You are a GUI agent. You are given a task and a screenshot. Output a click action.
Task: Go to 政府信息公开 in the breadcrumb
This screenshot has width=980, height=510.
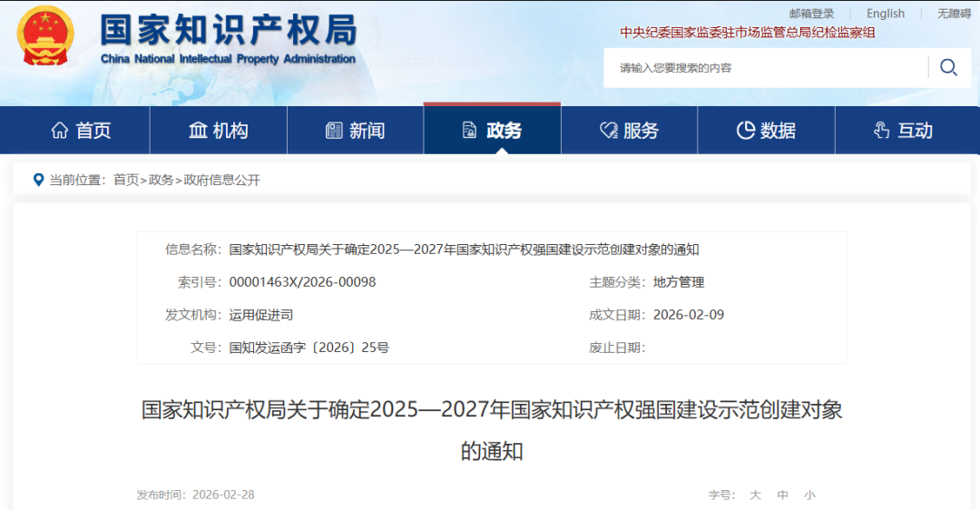tap(222, 180)
